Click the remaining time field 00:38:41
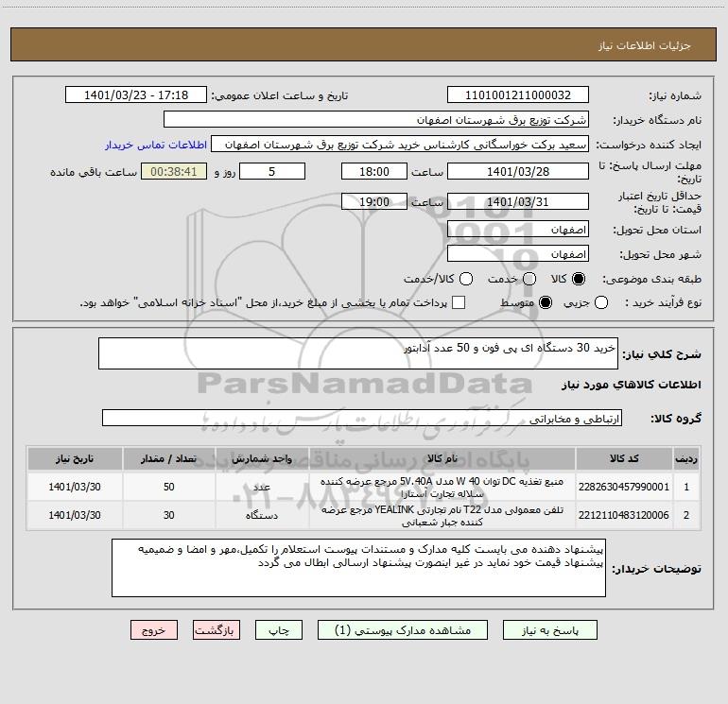 (174, 171)
